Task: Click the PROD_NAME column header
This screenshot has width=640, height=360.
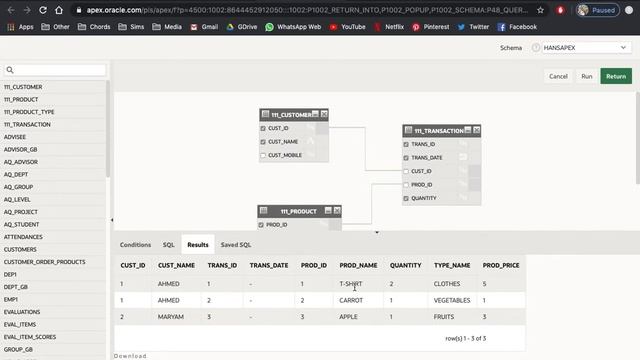Action: click(x=358, y=265)
